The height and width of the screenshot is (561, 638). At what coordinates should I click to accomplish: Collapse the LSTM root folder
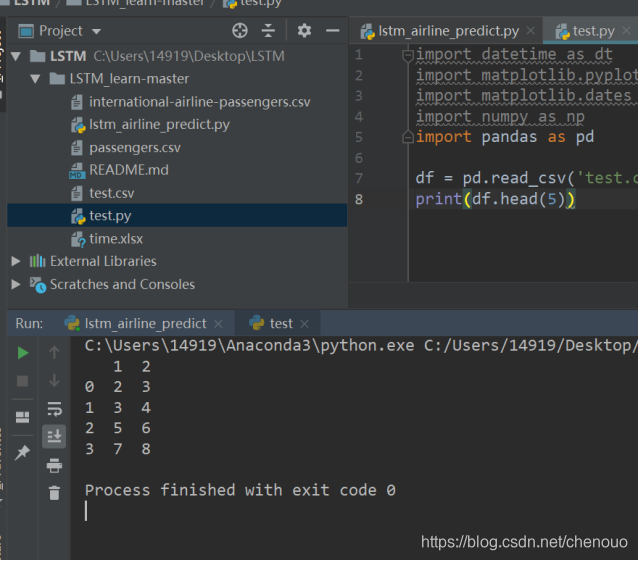tap(16, 56)
